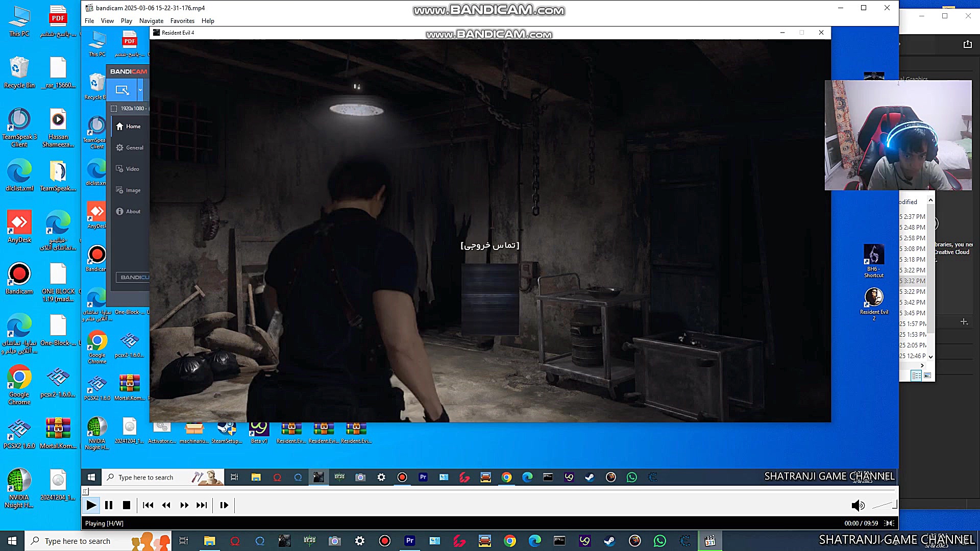Select the _rar_15660 file icon

(58, 72)
